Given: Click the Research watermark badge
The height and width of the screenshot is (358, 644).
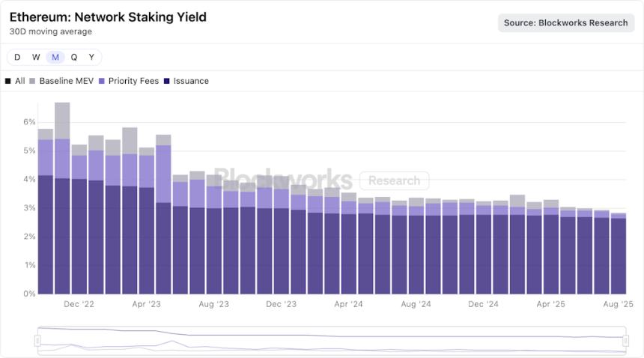Looking at the screenshot, I should [x=394, y=180].
